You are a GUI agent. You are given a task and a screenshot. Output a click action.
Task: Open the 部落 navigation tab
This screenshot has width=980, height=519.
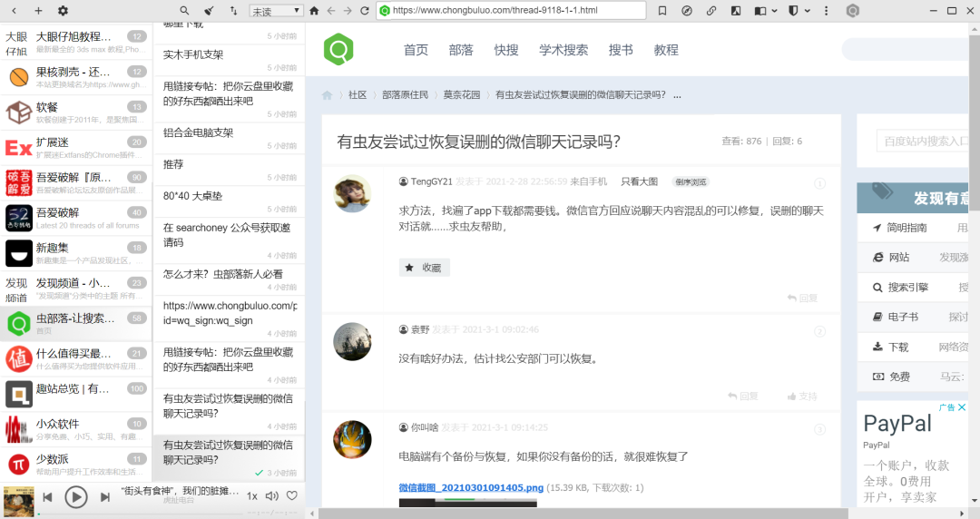click(x=461, y=50)
